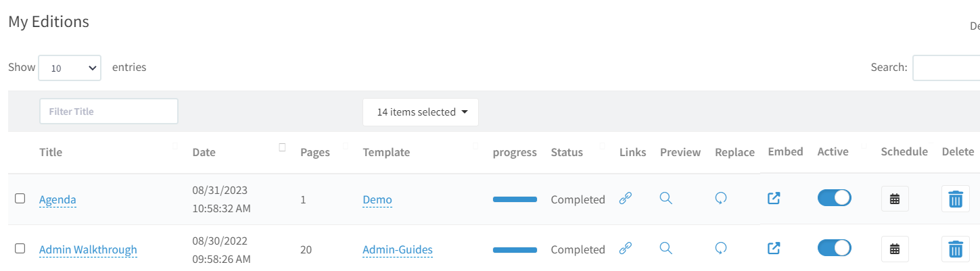Sort the table by Date header
This screenshot has height=271, width=980.
(204, 152)
